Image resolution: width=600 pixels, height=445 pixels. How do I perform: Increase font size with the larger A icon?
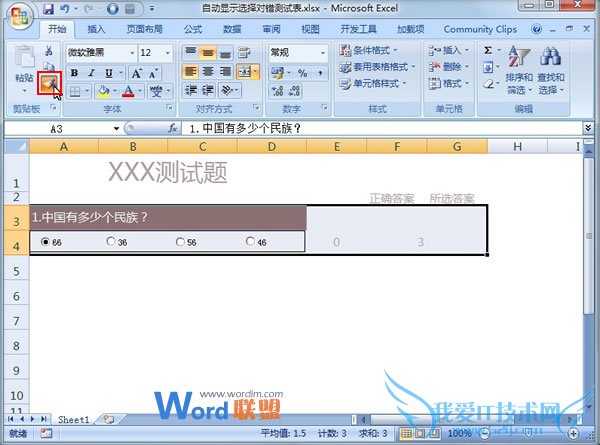(x=136, y=73)
